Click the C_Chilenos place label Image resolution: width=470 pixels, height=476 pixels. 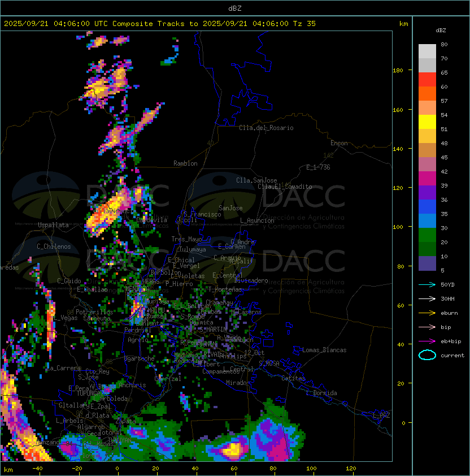(x=54, y=246)
